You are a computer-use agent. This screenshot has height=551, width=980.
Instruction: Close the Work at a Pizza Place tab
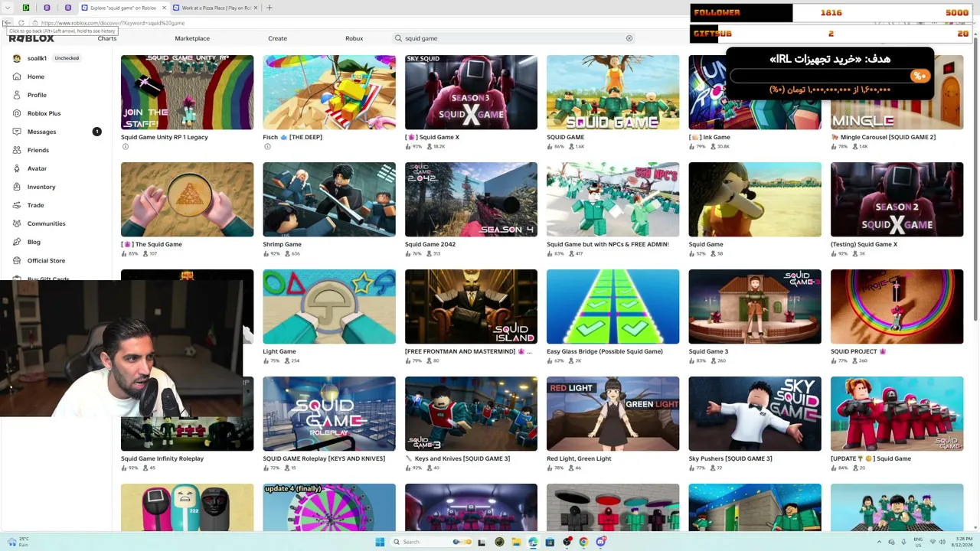[255, 8]
